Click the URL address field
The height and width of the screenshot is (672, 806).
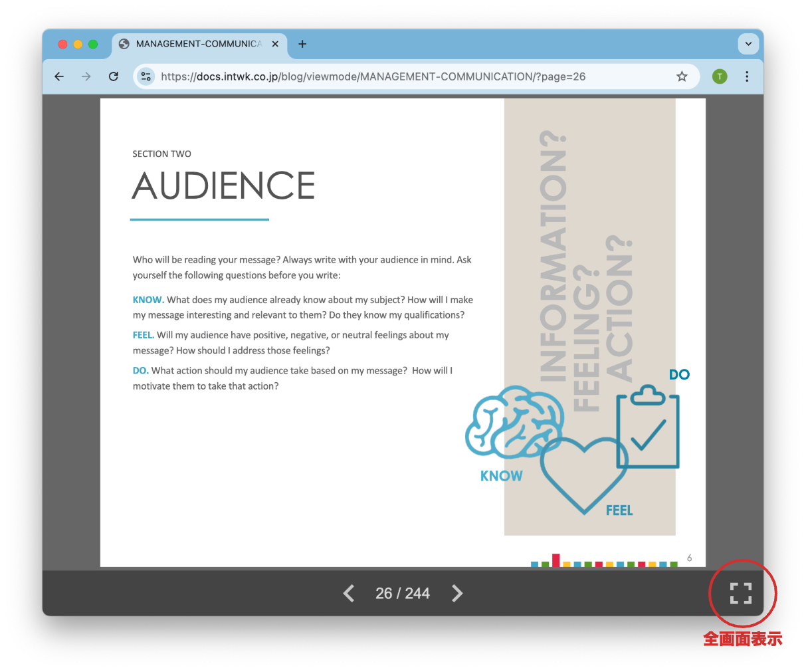(399, 76)
